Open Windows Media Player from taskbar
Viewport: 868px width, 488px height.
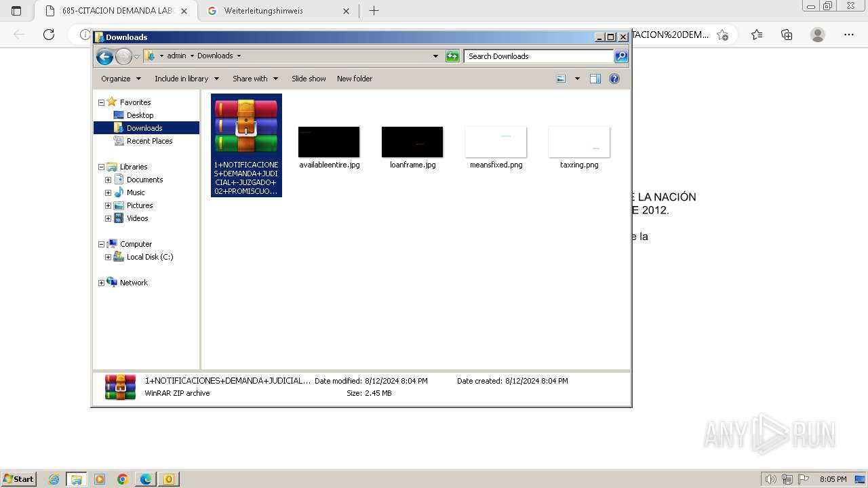tap(100, 479)
